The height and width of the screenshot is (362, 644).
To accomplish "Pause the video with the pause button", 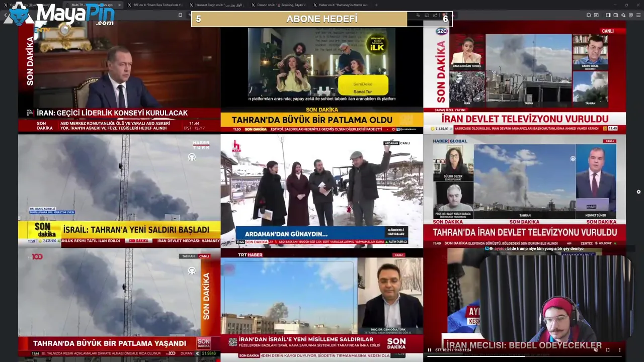I will pyautogui.click(x=429, y=350).
